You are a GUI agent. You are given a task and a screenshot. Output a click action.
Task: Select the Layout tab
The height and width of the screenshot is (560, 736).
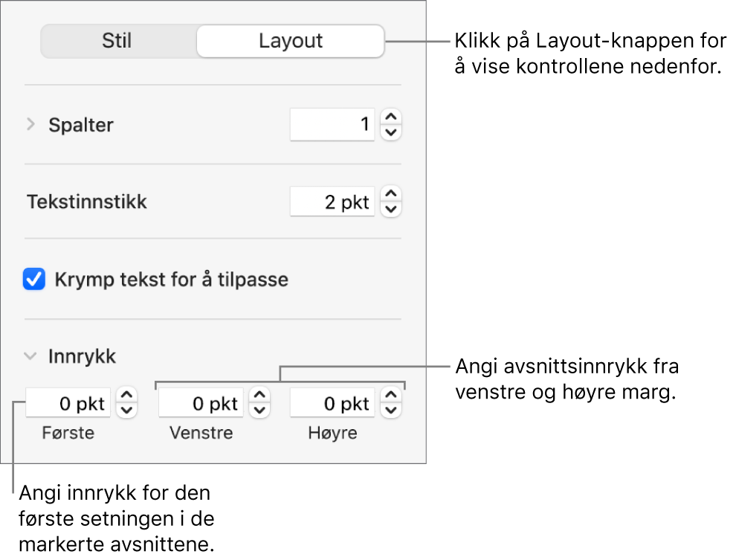(291, 41)
